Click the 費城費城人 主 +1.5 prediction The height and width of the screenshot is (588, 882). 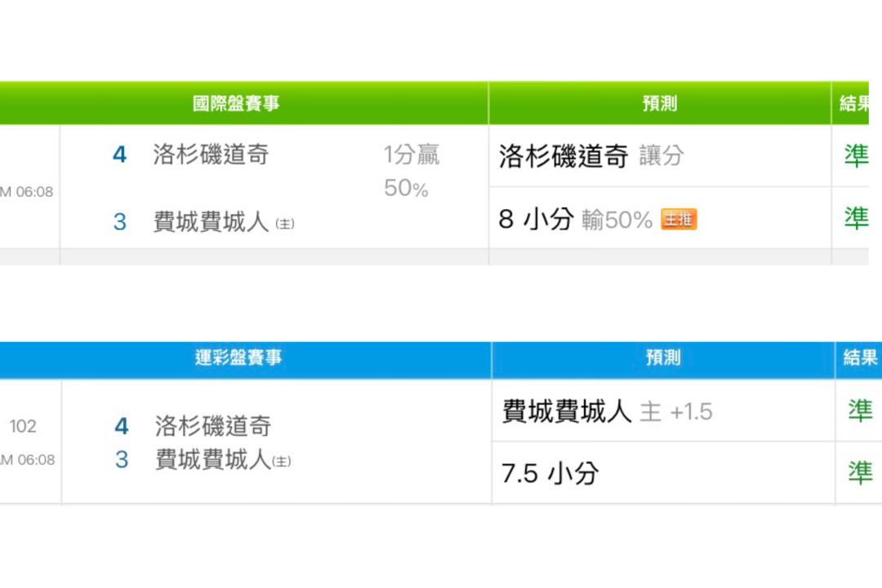coord(607,412)
